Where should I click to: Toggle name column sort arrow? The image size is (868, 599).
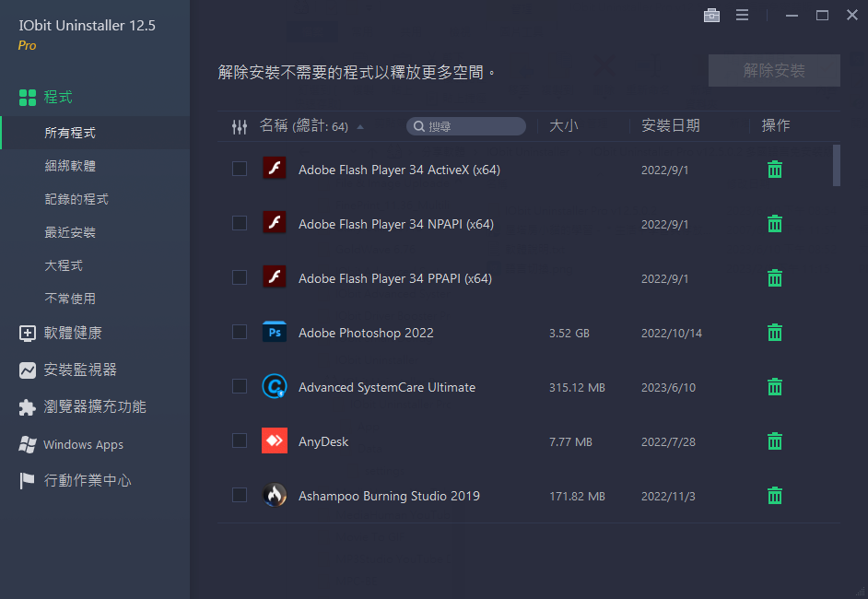360,127
